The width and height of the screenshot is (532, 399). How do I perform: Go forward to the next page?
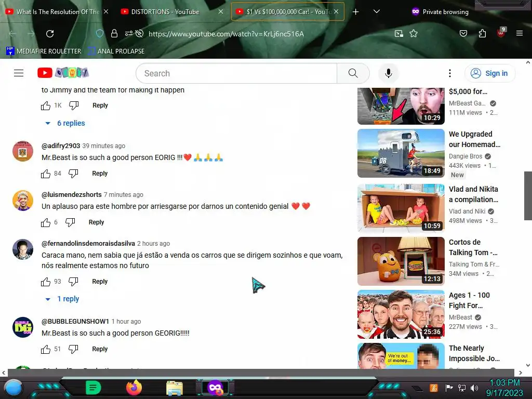pos(31,34)
